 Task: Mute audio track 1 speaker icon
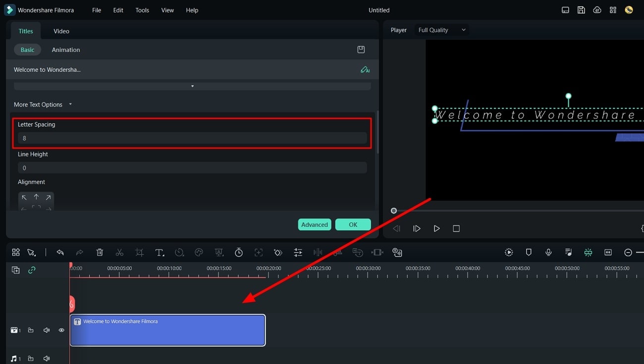click(47, 359)
